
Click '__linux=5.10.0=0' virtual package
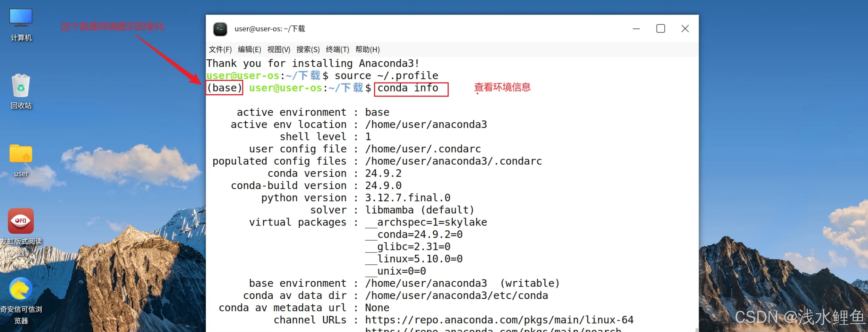tap(414, 259)
